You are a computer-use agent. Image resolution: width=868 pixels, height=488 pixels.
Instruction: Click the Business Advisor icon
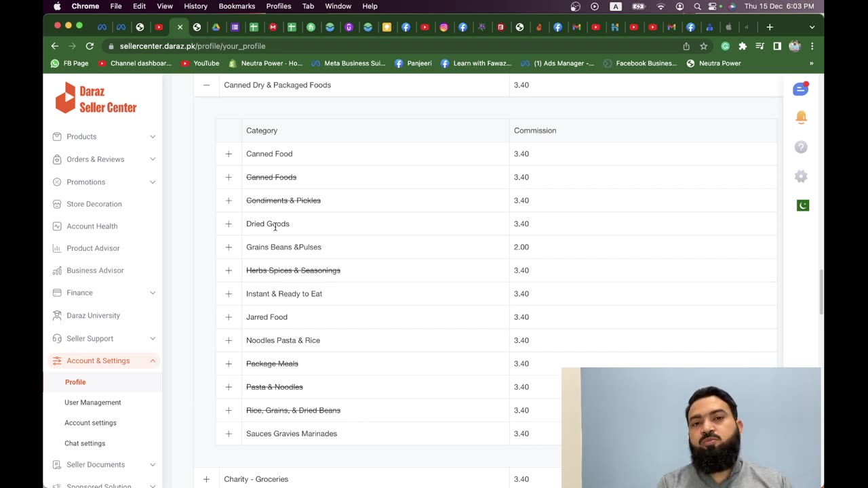coord(57,270)
